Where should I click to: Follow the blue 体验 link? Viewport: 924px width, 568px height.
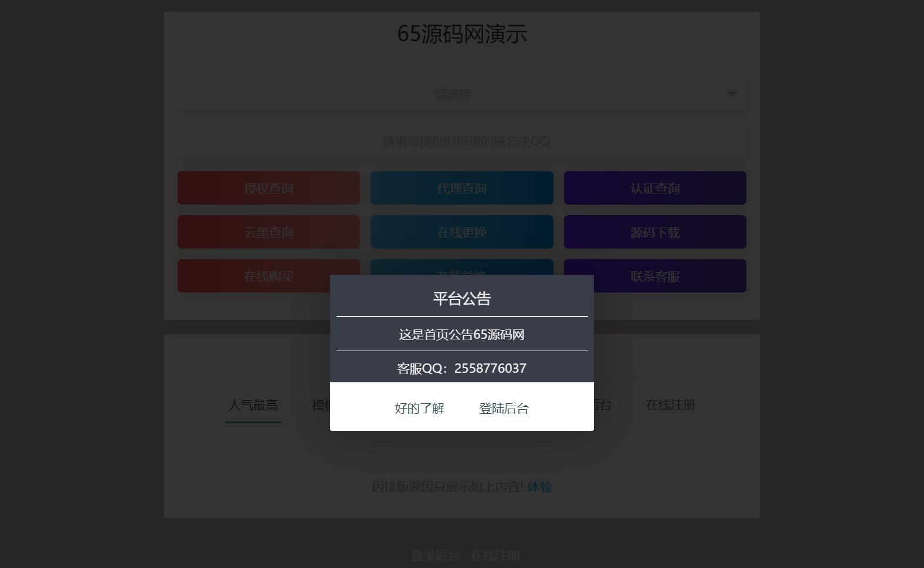pyautogui.click(x=539, y=487)
